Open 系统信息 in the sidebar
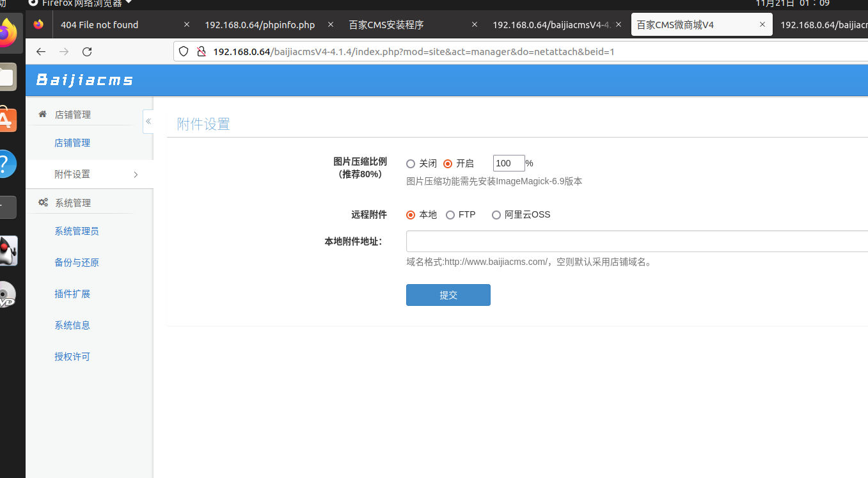This screenshot has width=868, height=478. pos(72,325)
